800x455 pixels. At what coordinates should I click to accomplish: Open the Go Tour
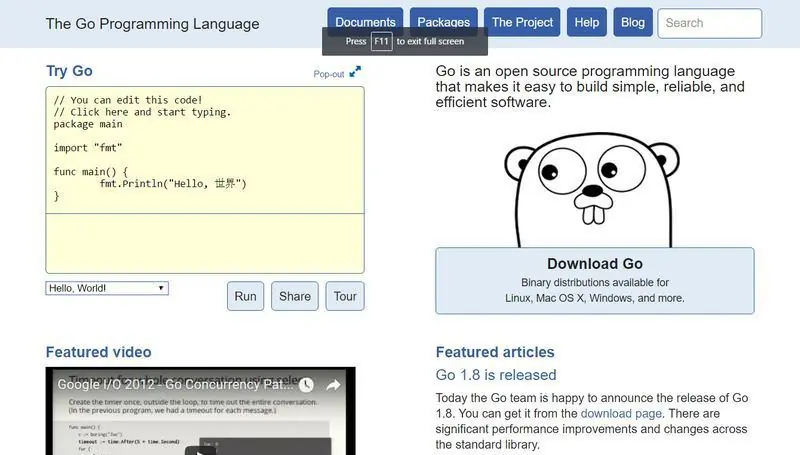tap(345, 296)
